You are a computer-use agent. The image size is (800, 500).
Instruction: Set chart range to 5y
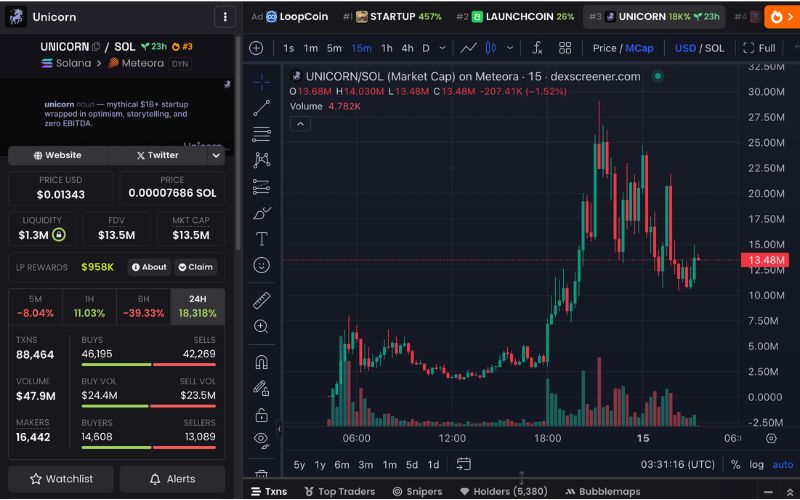[299, 465]
